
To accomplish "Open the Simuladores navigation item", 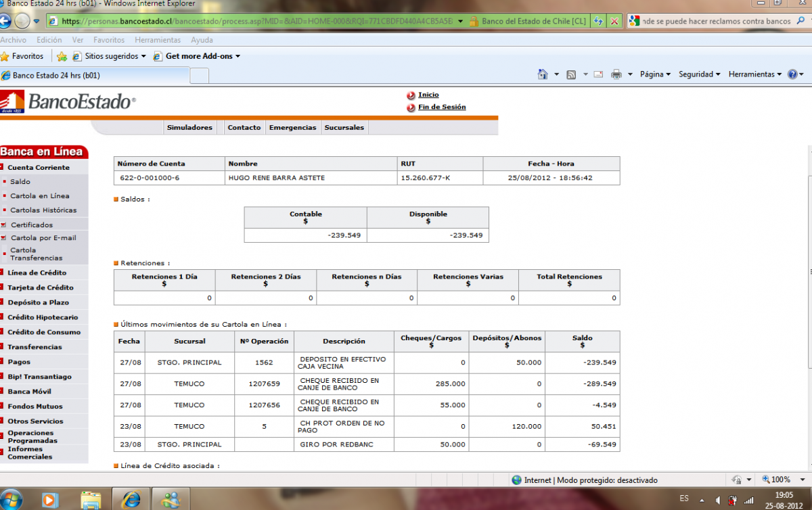I will coord(189,127).
